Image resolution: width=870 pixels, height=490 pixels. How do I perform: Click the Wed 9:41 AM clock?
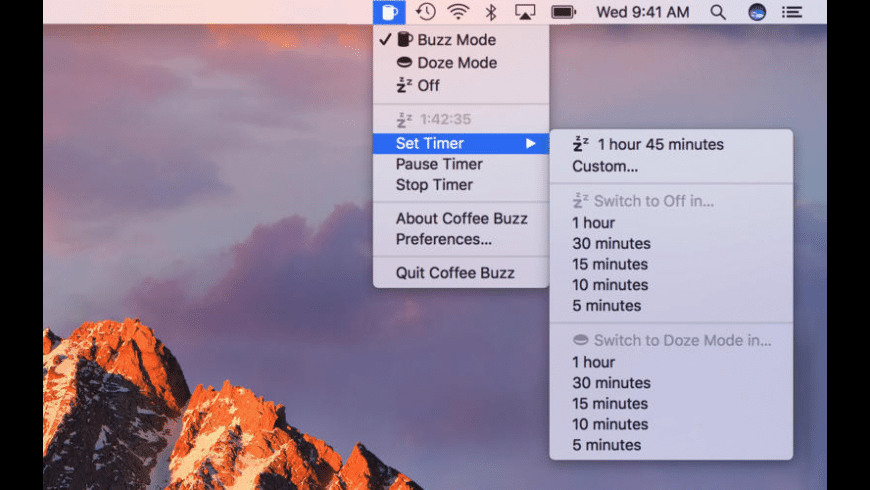pyautogui.click(x=643, y=12)
